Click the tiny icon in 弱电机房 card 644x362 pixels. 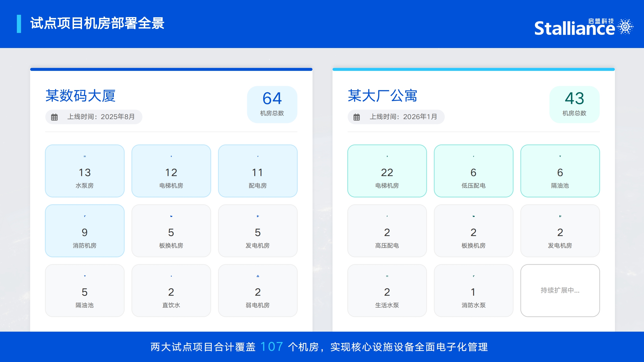pyautogui.click(x=258, y=276)
